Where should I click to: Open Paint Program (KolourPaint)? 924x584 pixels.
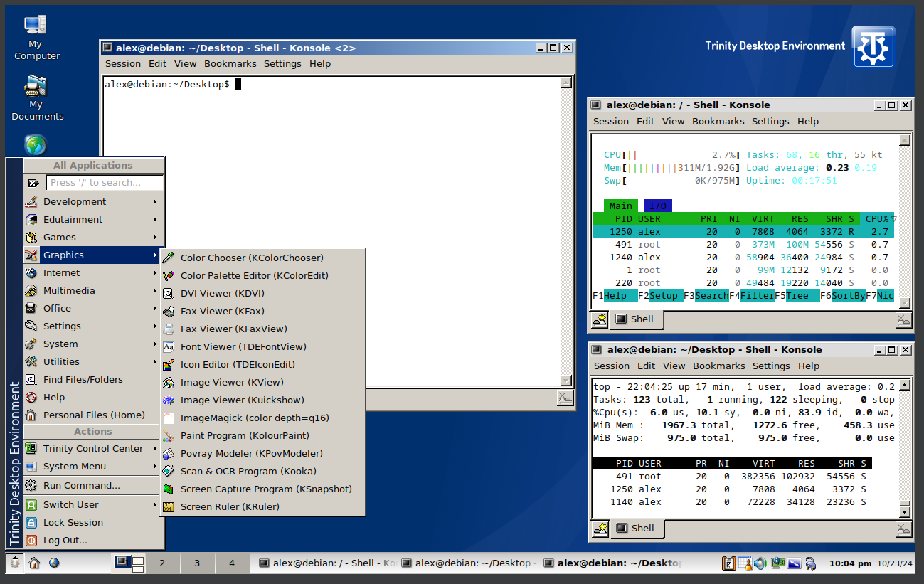pos(244,435)
